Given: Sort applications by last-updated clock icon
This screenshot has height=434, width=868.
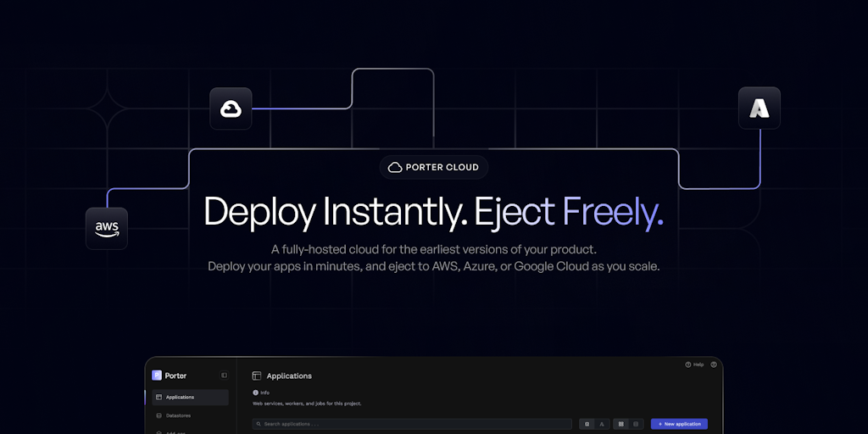Looking at the screenshot, I should pyautogui.click(x=587, y=424).
